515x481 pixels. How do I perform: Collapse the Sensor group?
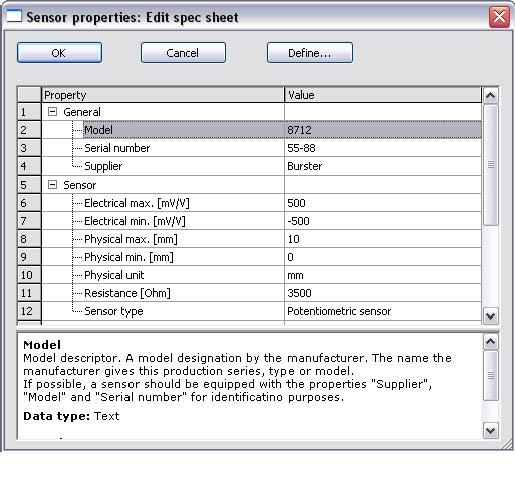[52, 185]
